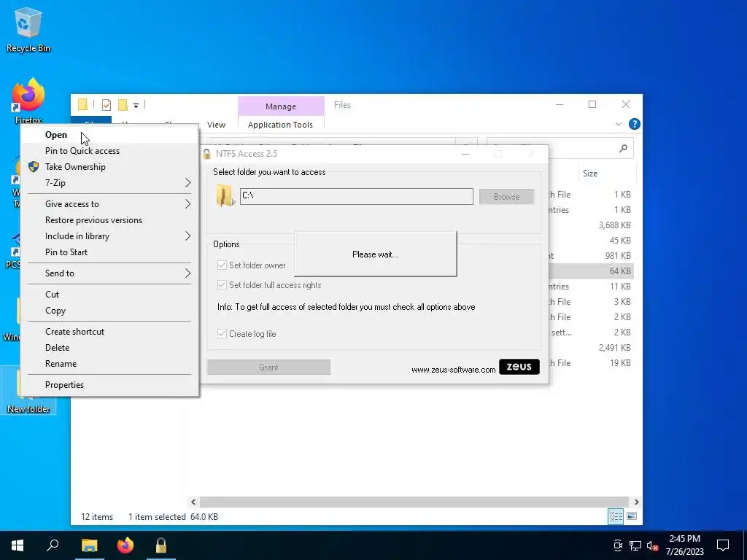The width and height of the screenshot is (747, 560).
Task: Expand the Include in library submenu
Action: [187, 236]
